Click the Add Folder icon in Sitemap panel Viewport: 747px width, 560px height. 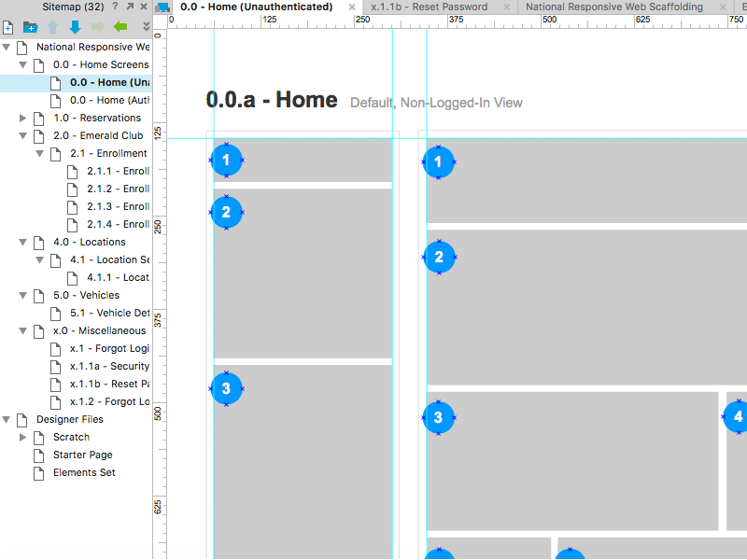(30, 26)
